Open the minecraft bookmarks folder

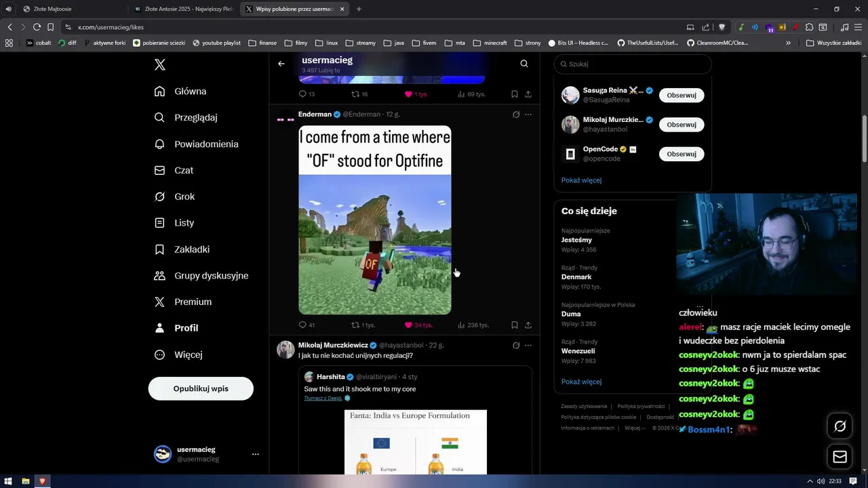coord(490,43)
